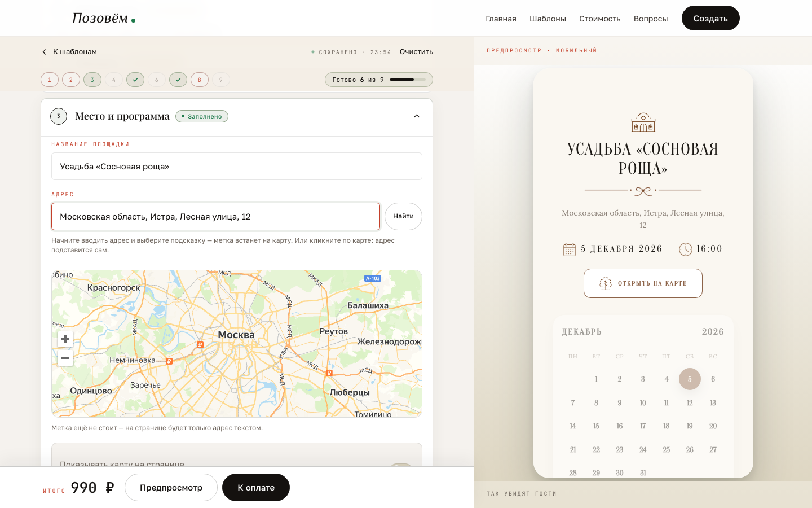Open step 8
Image resolution: width=812 pixels, height=508 pixels.
pos(200,80)
